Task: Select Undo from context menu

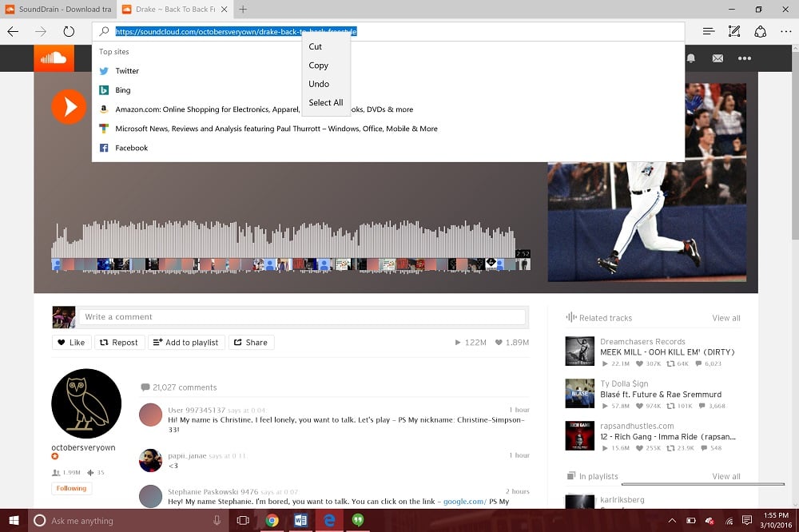Action: coord(326,84)
